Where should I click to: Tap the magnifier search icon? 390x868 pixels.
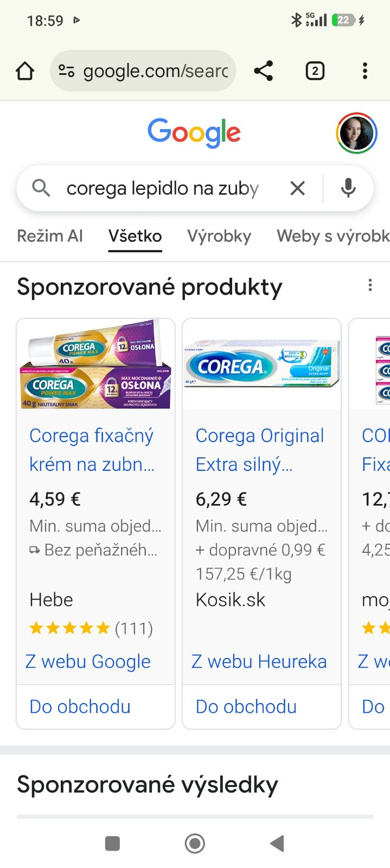tap(41, 188)
